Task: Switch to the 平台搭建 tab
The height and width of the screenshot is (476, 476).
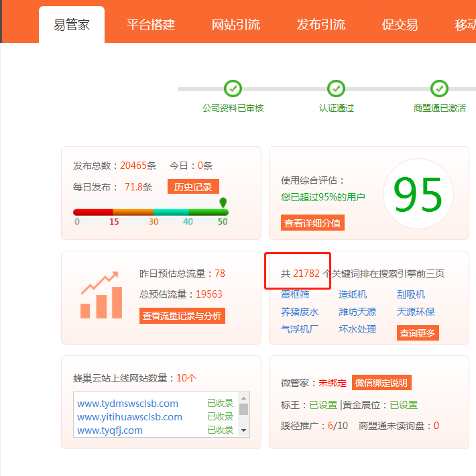Action: tap(151, 25)
